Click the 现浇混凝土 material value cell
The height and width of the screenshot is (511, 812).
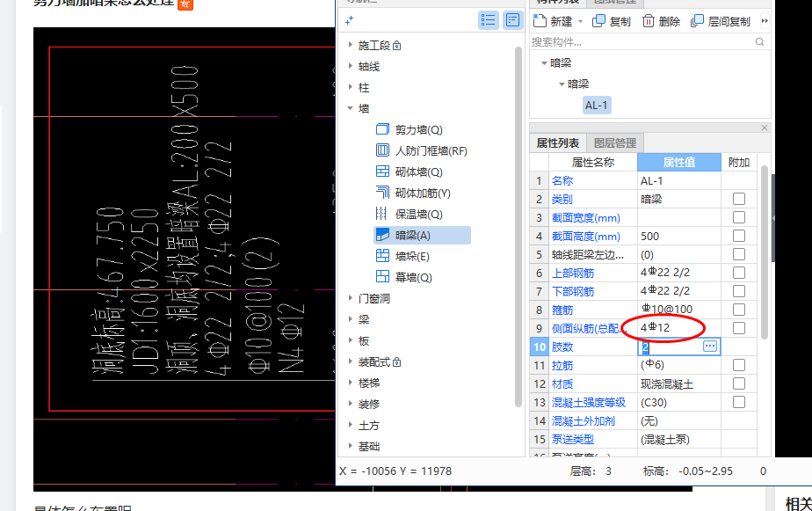679,383
